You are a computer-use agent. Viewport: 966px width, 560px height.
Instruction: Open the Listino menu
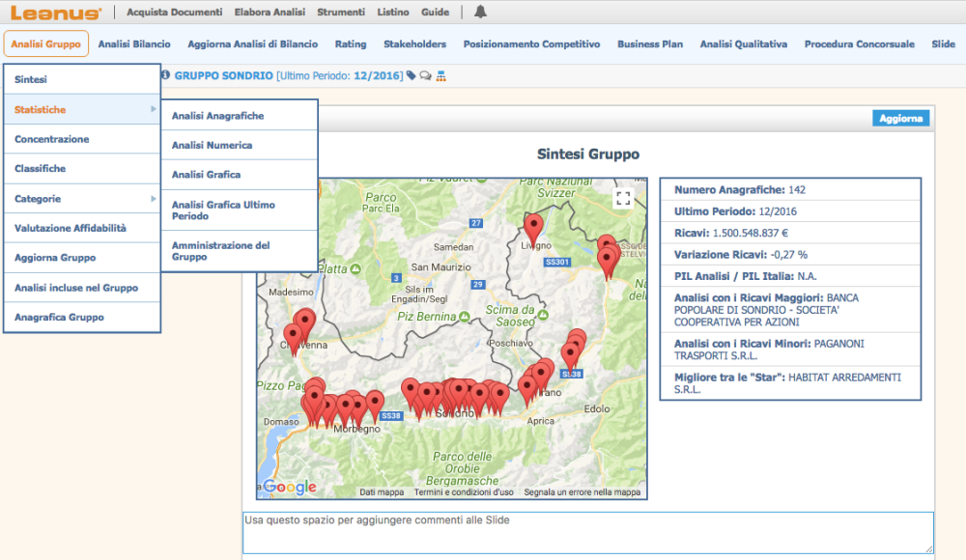[x=393, y=12]
